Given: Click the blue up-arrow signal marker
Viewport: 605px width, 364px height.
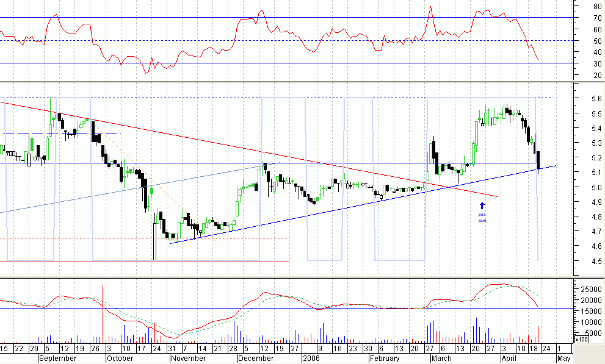Looking at the screenshot, I should pos(482,205).
